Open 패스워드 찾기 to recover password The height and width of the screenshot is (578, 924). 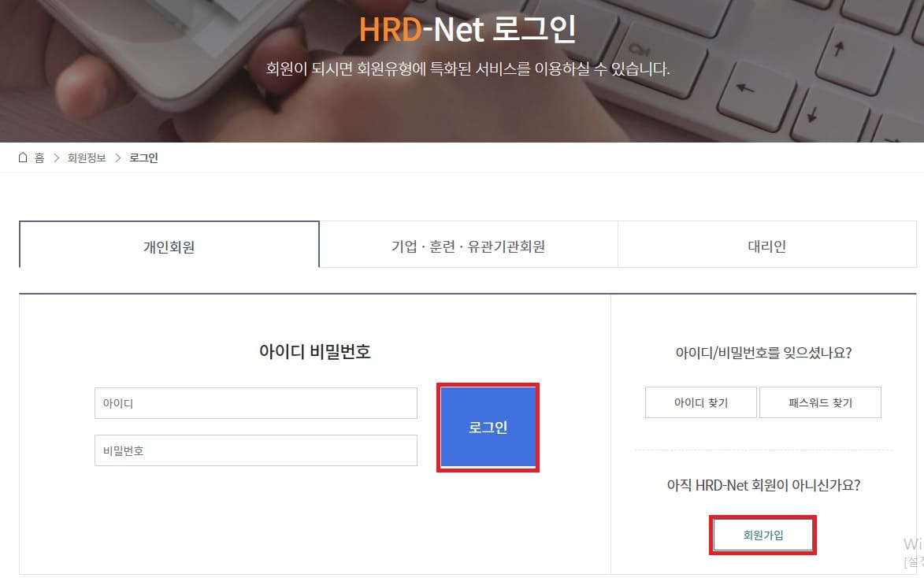(x=820, y=402)
